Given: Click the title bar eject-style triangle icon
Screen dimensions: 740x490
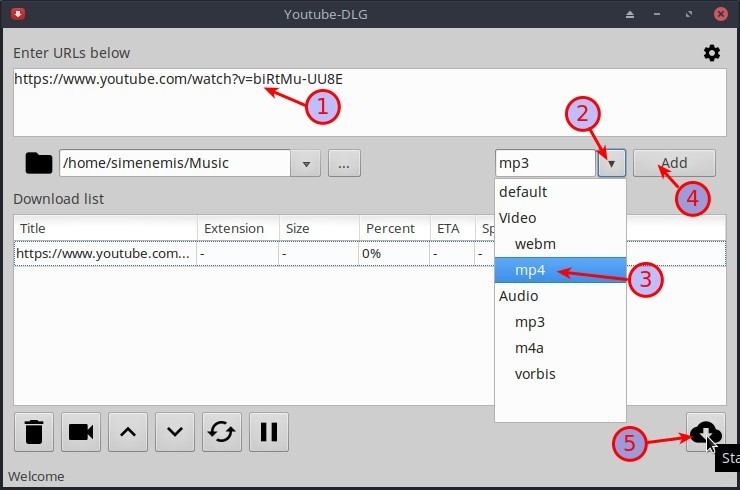Looking at the screenshot, I should [x=630, y=15].
